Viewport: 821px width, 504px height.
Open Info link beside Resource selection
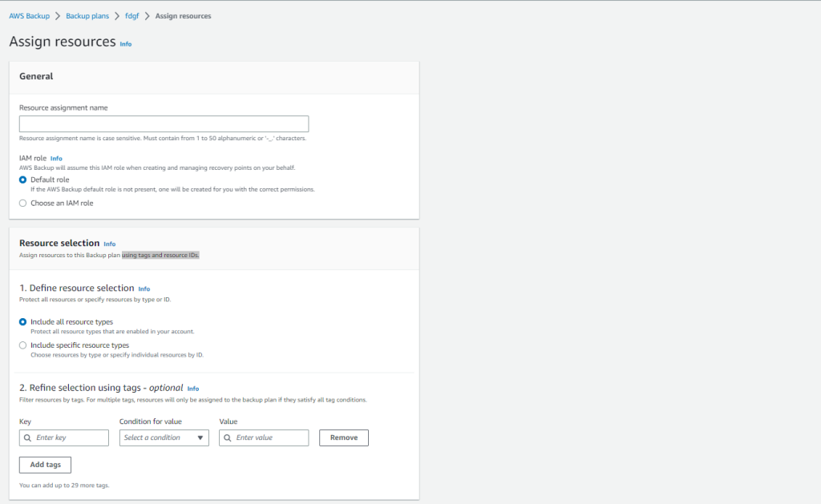click(110, 244)
